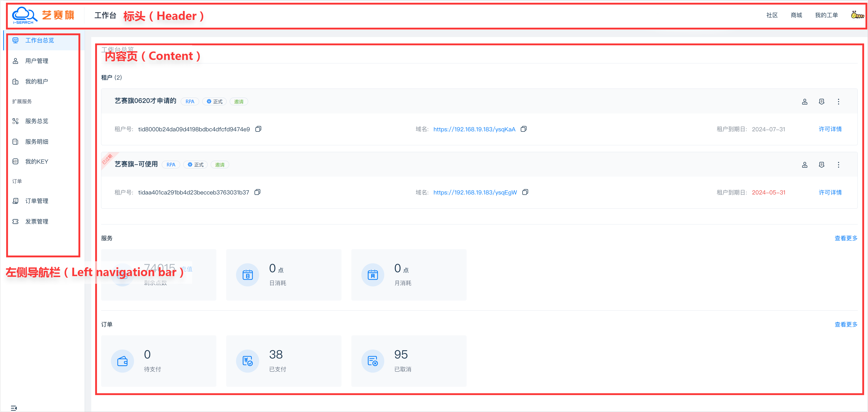
Task: Copy tenant ID of 艺赛旗0620才申请的
Action: tap(258, 129)
